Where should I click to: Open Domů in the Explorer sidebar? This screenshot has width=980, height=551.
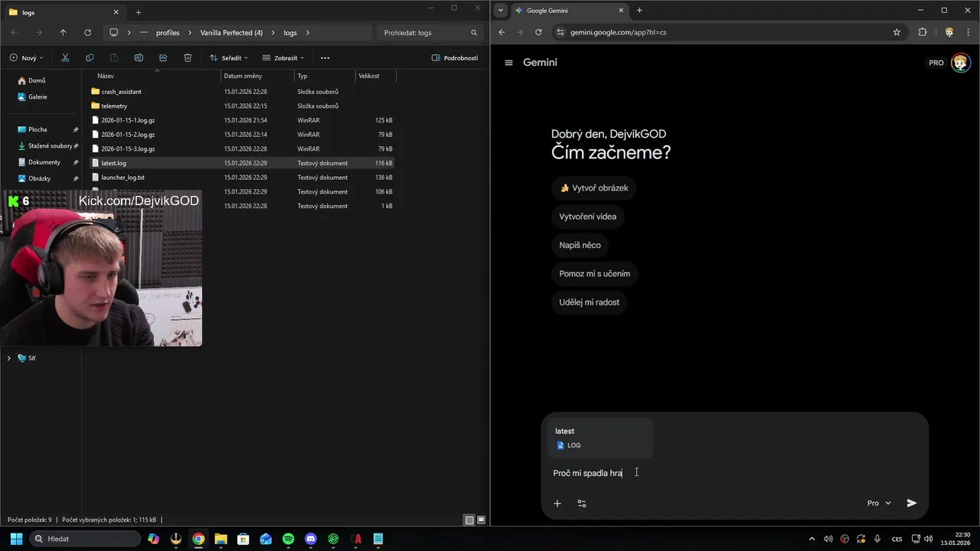37,80
